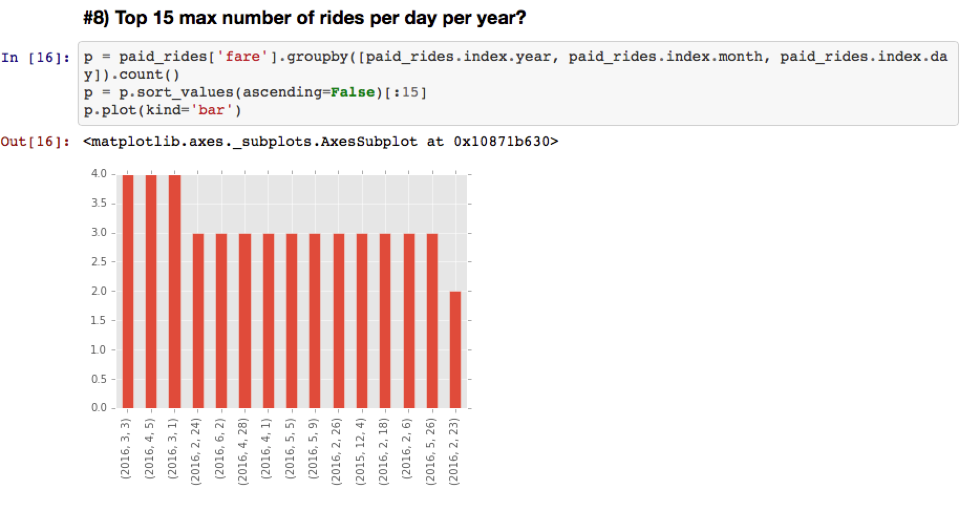Click the red bar for (2016, 4, 28)

click(x=244, y=321)
